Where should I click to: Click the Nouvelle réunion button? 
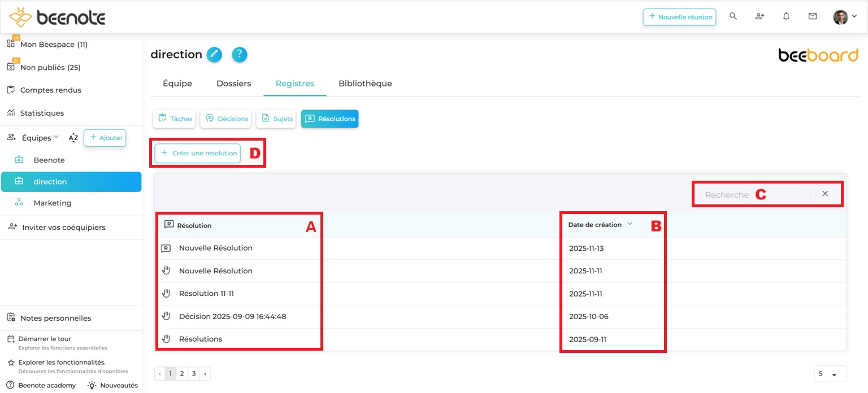(x=679, y=17)
